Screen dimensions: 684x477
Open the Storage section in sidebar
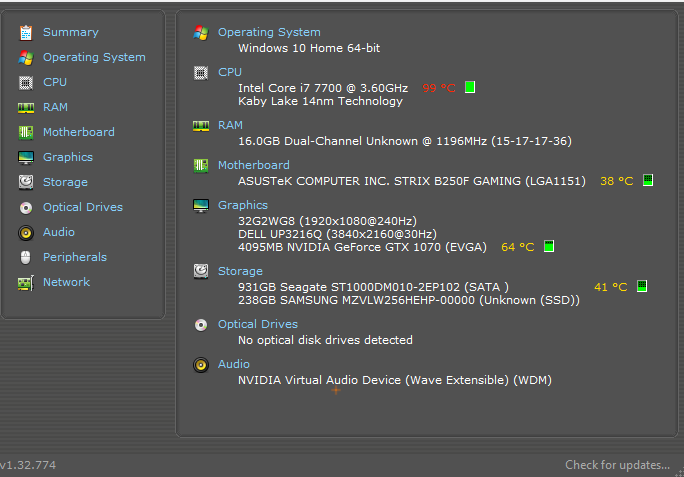(x=65, y=182)
